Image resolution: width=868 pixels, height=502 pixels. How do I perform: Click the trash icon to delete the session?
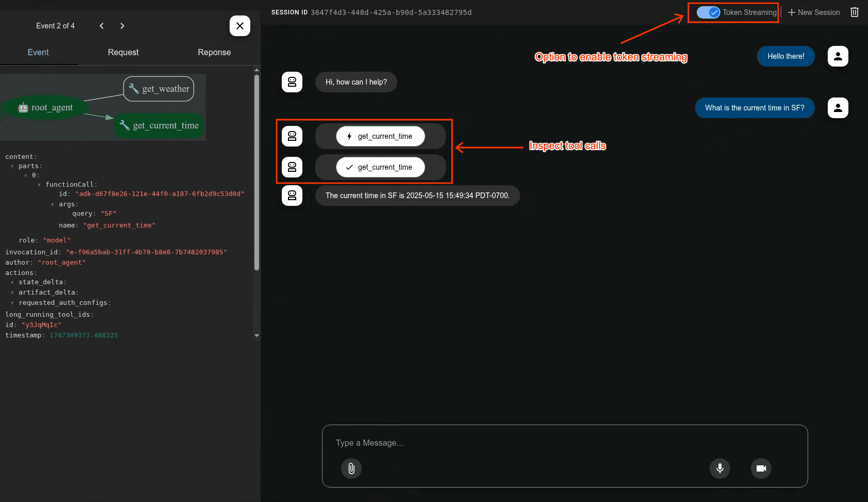pos(854,12)
